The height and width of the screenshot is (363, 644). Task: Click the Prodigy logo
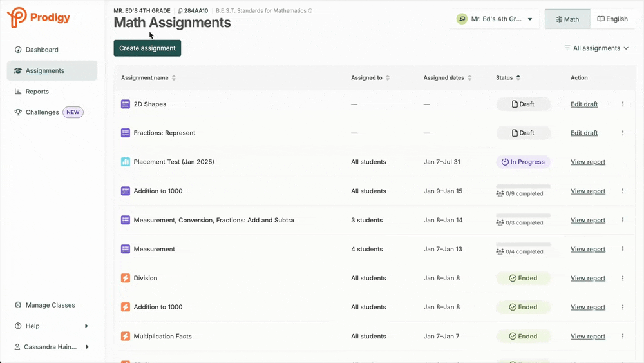click(39, 17)
